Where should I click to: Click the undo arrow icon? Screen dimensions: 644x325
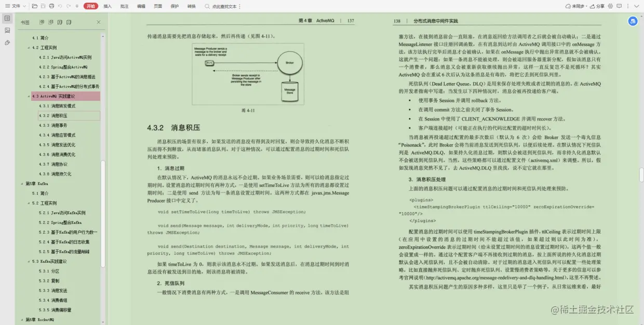[60, 6]
